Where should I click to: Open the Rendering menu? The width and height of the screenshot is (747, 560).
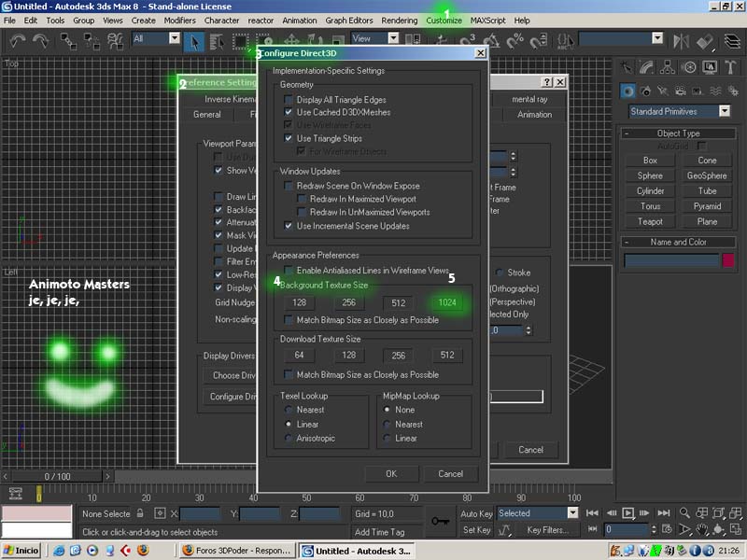click(400, 21)
